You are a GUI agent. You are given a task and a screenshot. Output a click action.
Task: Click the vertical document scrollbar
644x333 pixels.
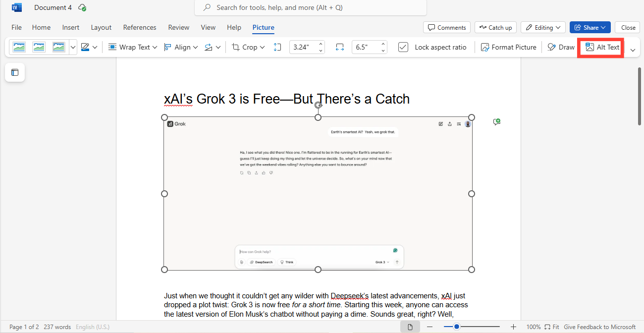click(640, 97)
